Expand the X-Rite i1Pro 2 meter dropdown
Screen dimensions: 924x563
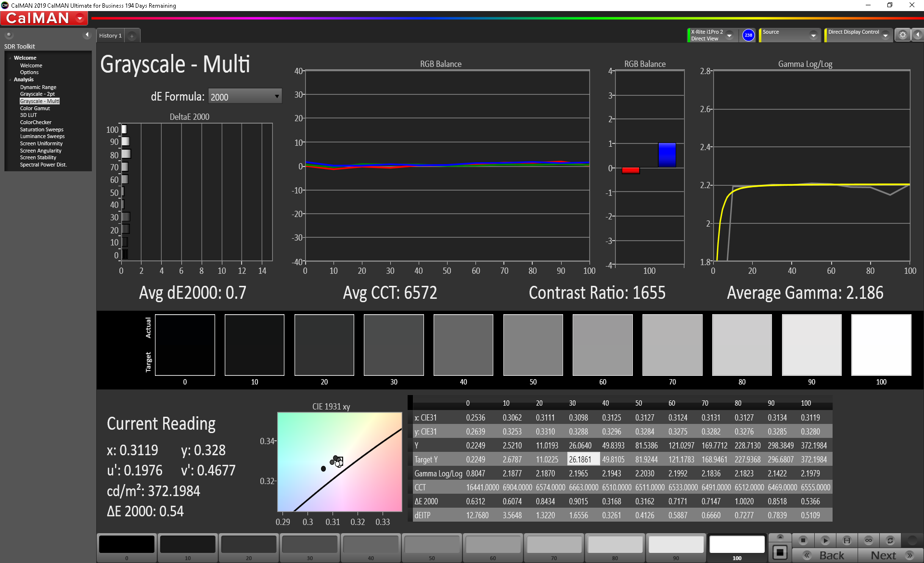[729, 35]
